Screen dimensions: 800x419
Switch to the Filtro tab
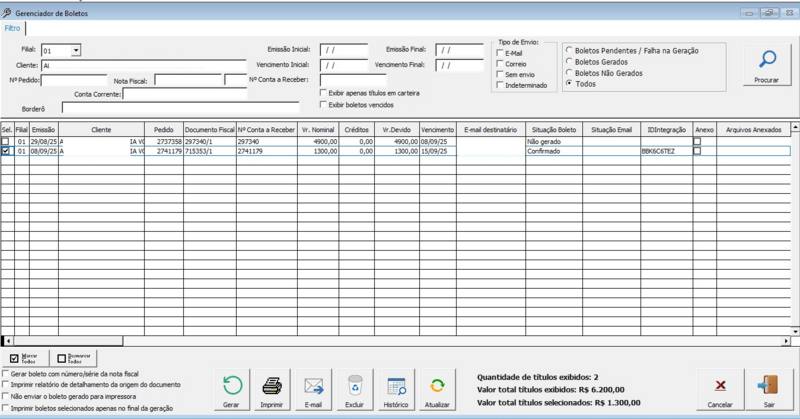coord(12,28)
